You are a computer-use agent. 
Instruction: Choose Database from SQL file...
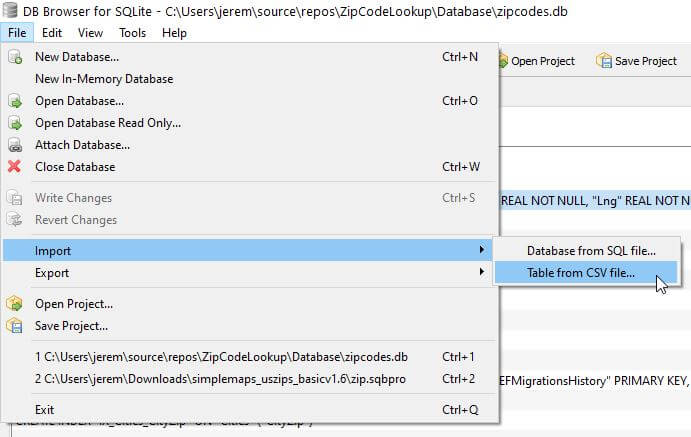[586, 251]
